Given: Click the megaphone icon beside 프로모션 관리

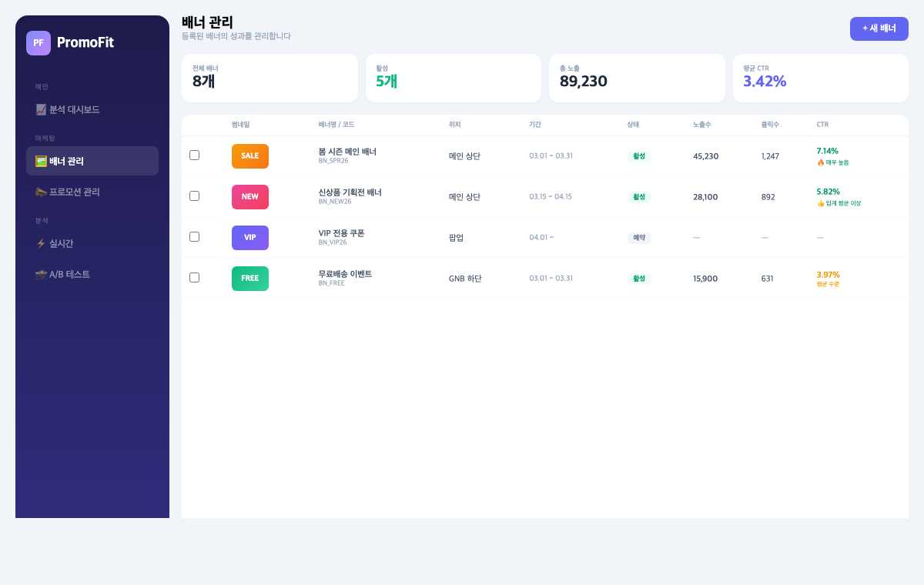Looking at the screenshot, I should pyautogui.click(x=41, y=192).
